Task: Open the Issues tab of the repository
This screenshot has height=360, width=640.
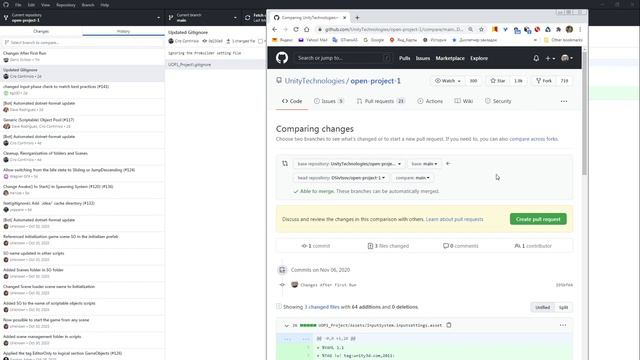Action: (x=329, y=101)
